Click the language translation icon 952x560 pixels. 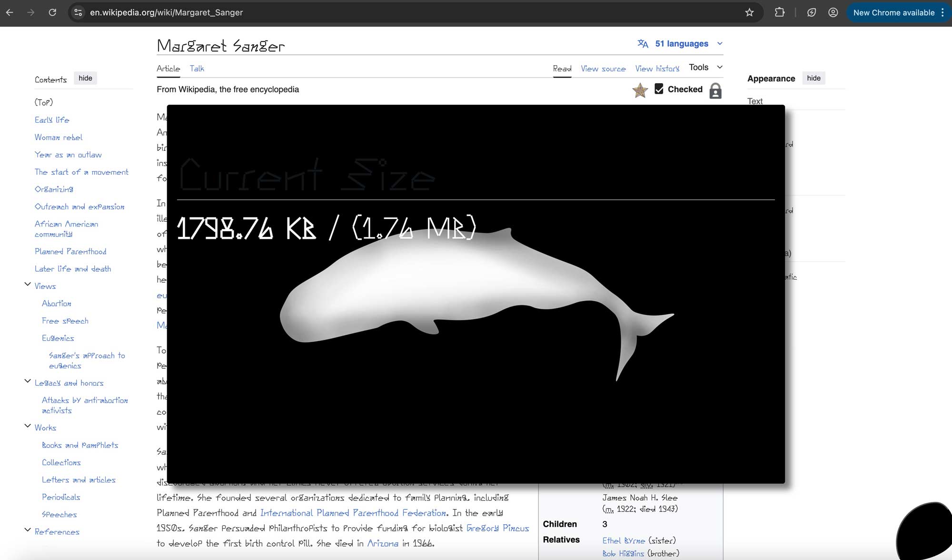point(643,44)
